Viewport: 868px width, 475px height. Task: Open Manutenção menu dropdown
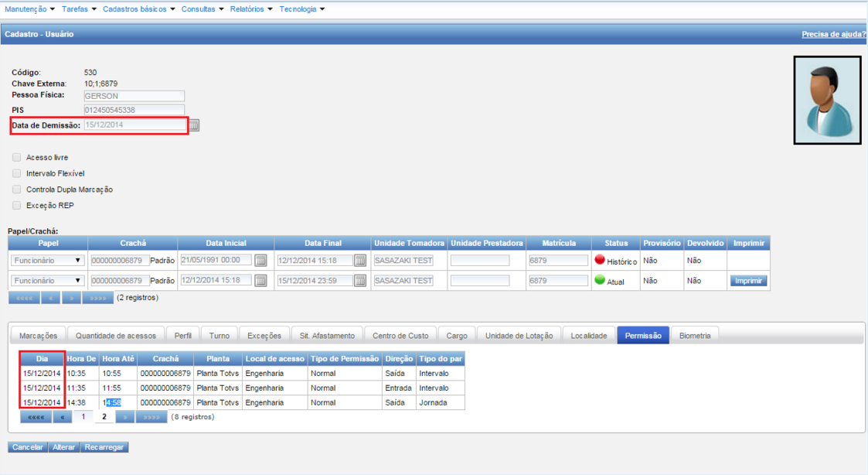point(30,9)
